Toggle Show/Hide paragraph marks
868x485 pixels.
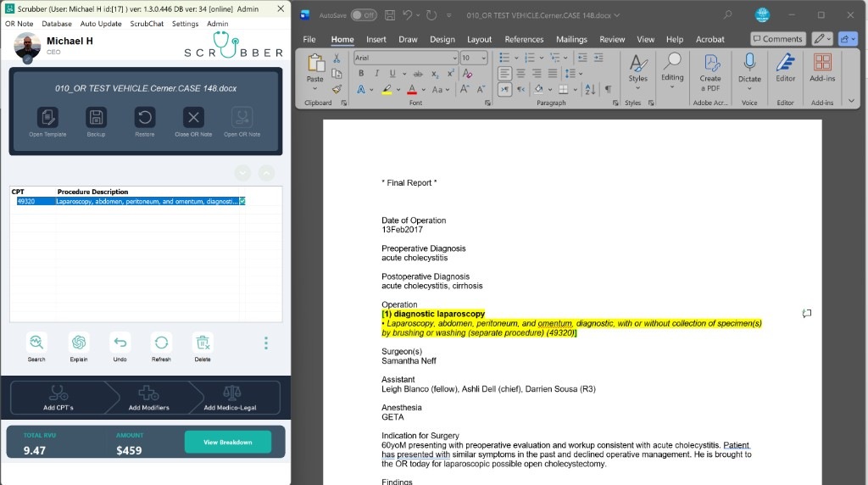tap(608, 89)
